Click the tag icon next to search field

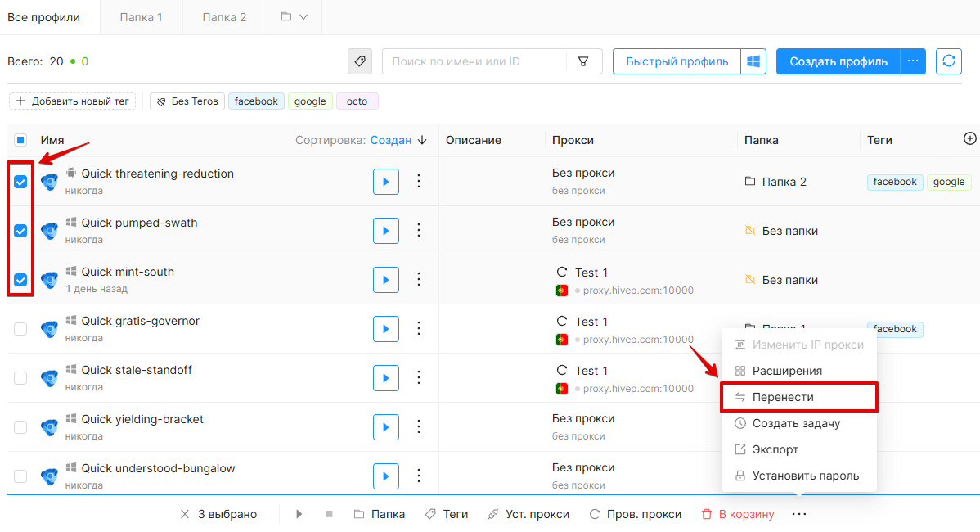click(x=360, y=61)
